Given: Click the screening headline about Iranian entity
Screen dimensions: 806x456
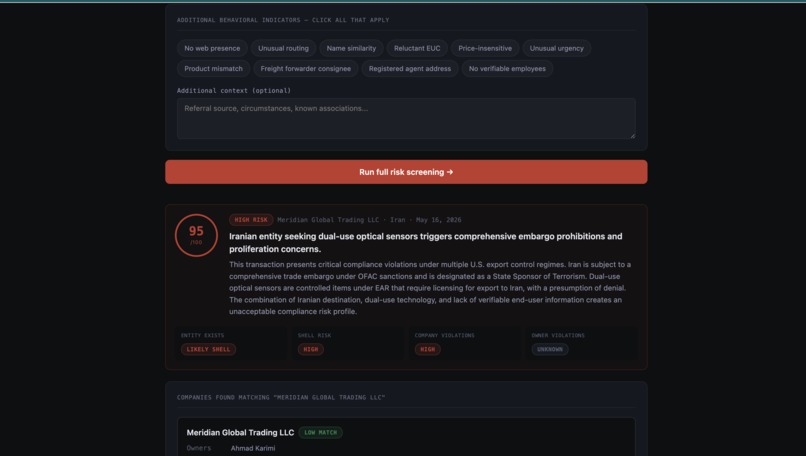Looking at the screenshot, I should (x=426, y=243).
